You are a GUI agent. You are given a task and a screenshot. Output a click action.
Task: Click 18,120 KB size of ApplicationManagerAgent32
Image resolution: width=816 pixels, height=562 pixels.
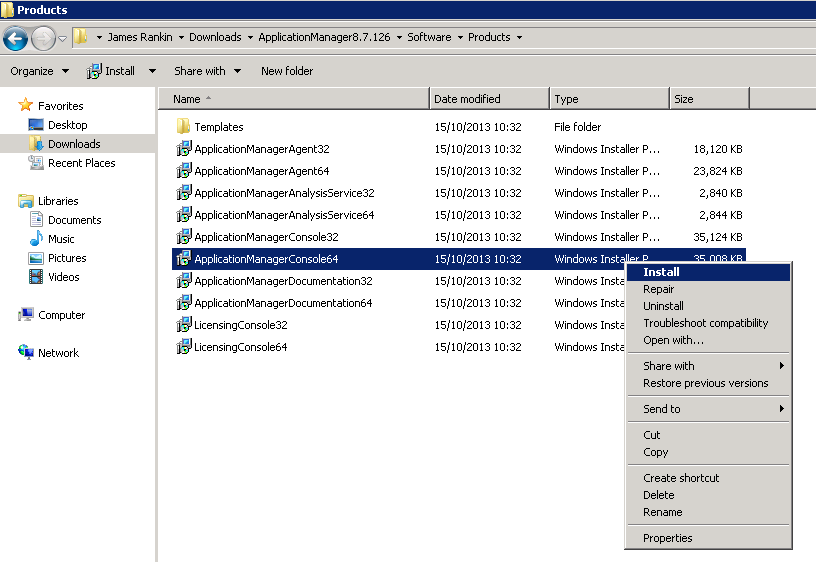(718, 149)
